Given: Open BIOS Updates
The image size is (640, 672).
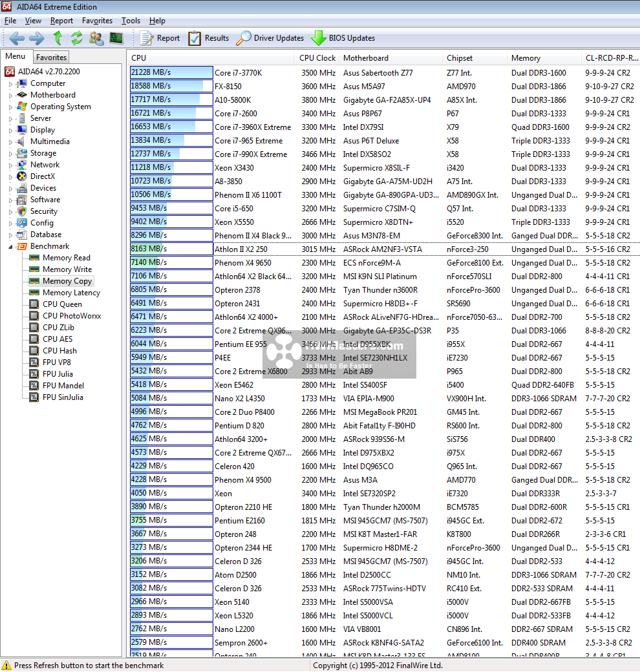Looking at the screenshot, I should click(343, 38).
